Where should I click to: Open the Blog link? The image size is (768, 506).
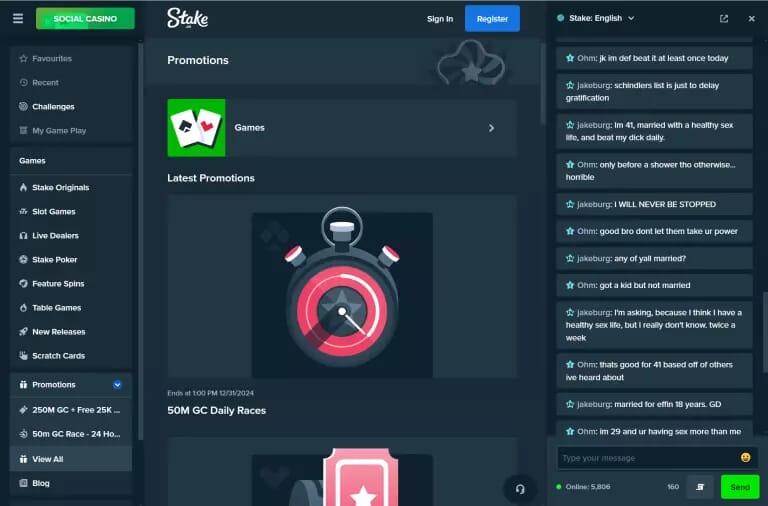[71, 483]
